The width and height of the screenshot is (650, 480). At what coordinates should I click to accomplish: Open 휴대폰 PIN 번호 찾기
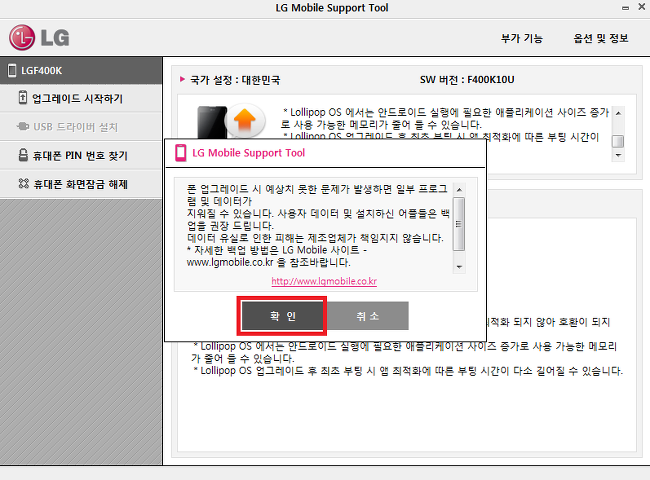click(81, 155)
